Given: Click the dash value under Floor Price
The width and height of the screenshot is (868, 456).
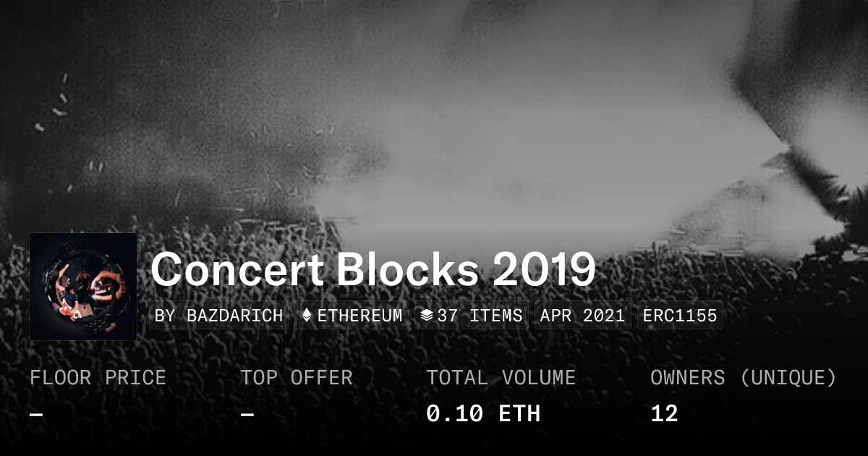Looking at the screenshot, I should coord(35,414).
